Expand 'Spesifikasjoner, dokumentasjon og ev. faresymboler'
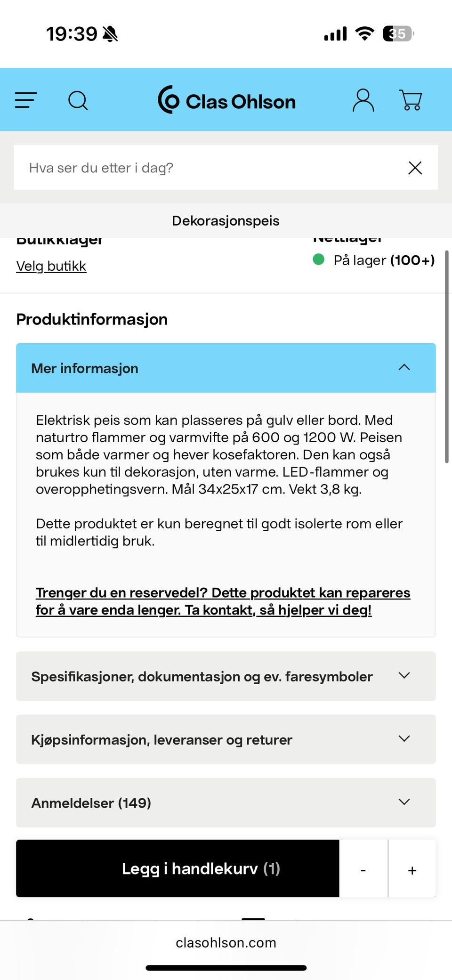The width and height of the screenshot is (452, 980). click(x=226, y=676)
